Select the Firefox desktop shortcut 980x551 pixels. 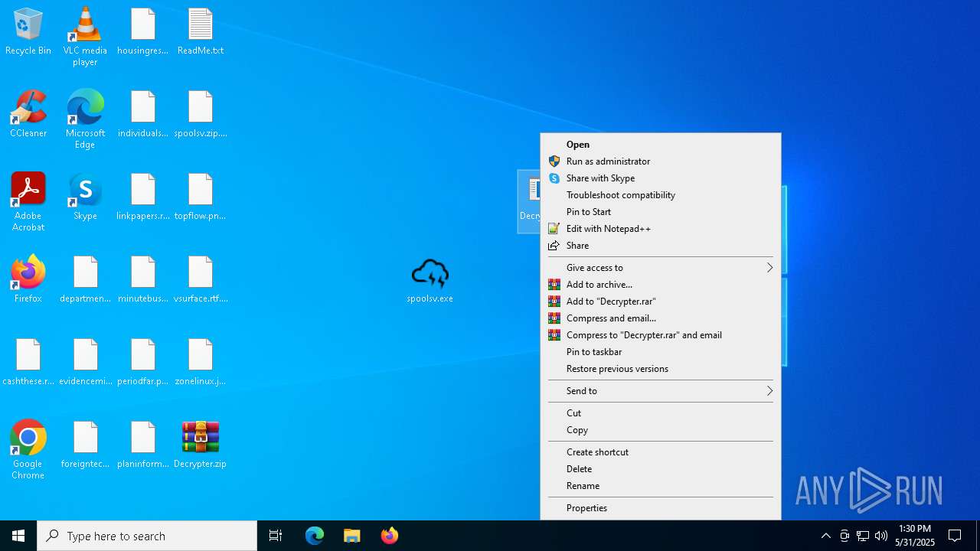pos(28,280)
